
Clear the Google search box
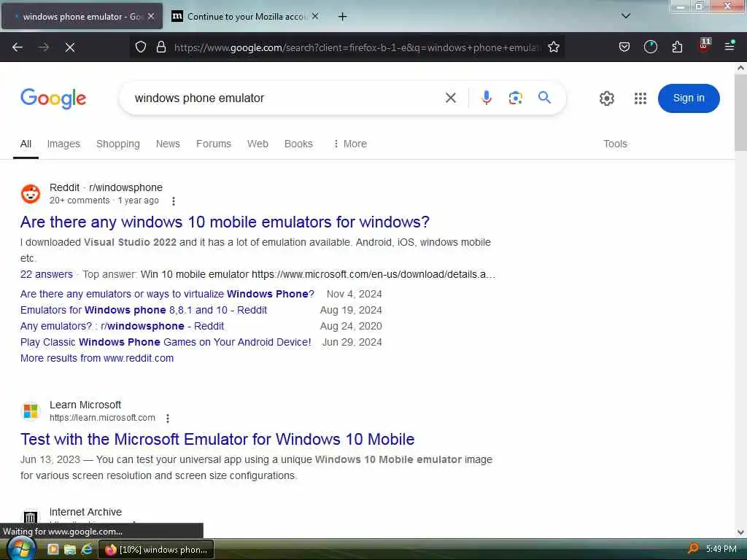[450, 98]
